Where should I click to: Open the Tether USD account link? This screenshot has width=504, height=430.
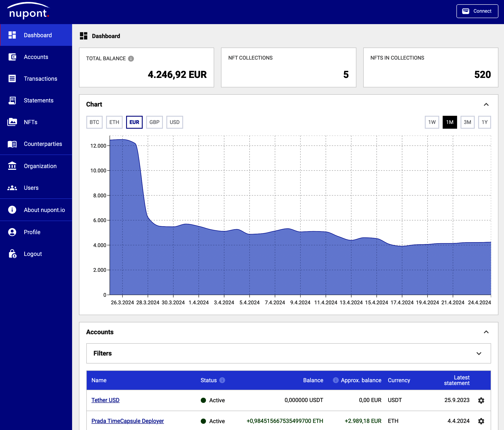point(105,400)
